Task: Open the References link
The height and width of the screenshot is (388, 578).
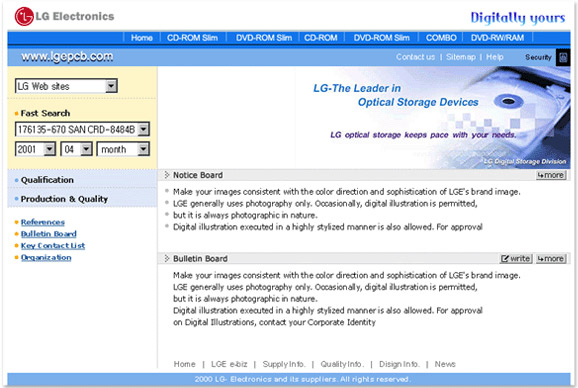Action: 43,222
